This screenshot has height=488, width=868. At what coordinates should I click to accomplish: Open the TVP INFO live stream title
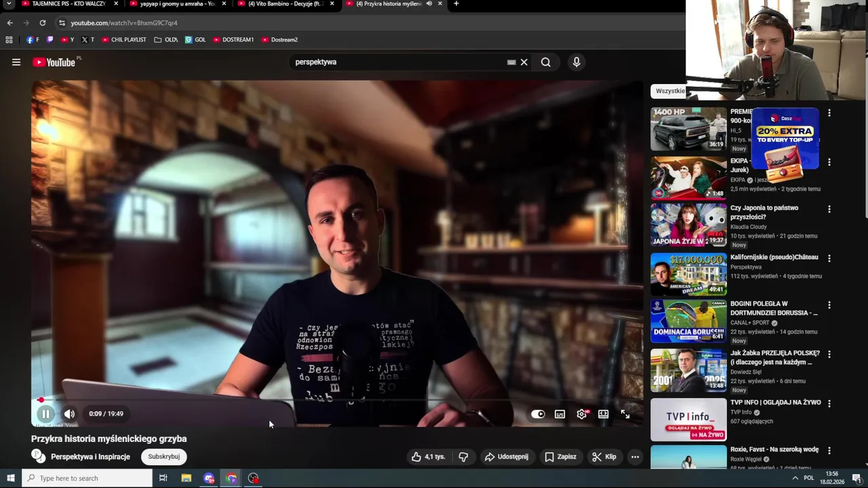775,403
